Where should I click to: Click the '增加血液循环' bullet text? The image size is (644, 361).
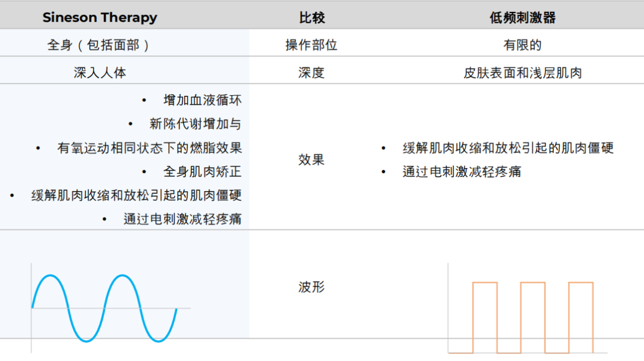tap(203, 100)
